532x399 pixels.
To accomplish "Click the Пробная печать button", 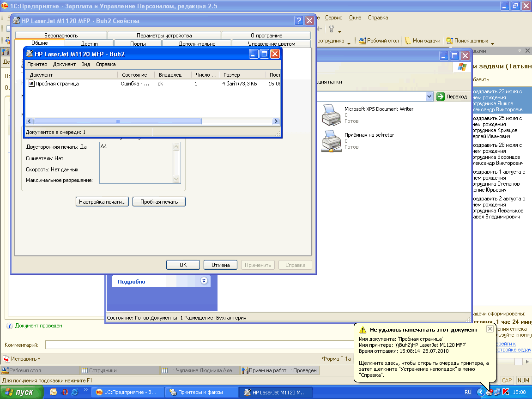I will tap(159, 201).
